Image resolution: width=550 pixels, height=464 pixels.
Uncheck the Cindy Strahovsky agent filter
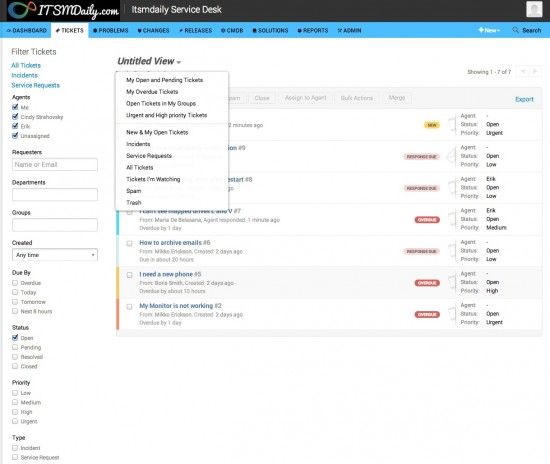15,117
